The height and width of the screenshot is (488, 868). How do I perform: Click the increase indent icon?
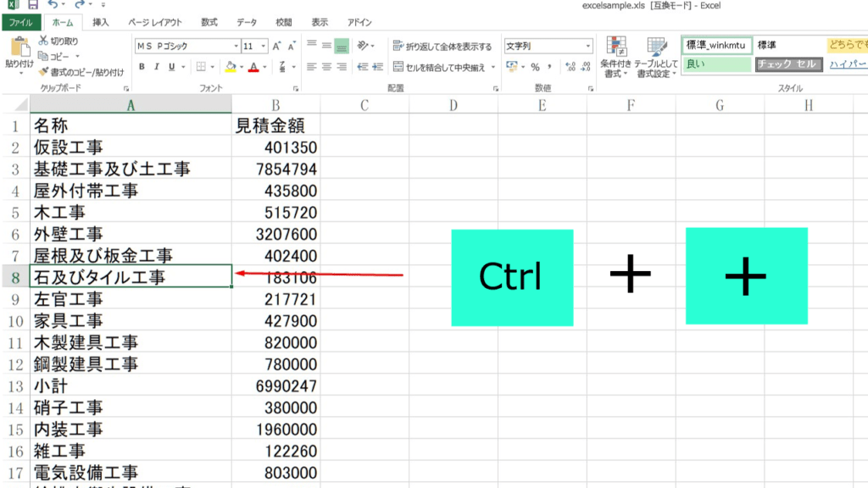377,67
